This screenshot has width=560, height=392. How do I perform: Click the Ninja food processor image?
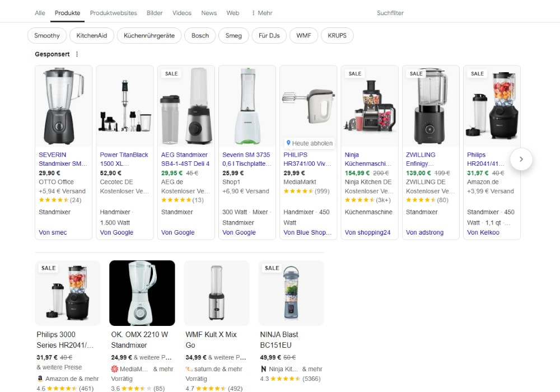(370, 106)
